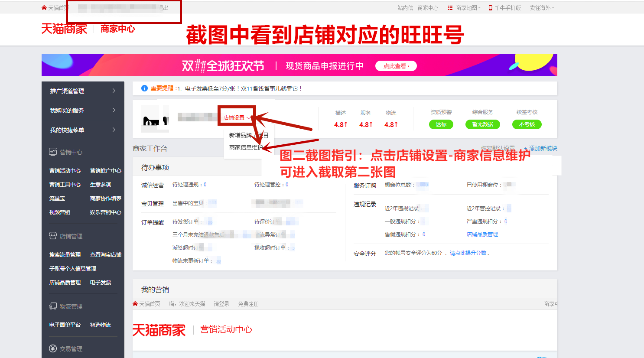Choose 商家信息维护 from the dropdown
The height and width of the screenshot is (358, 644).
click(246, 147)
